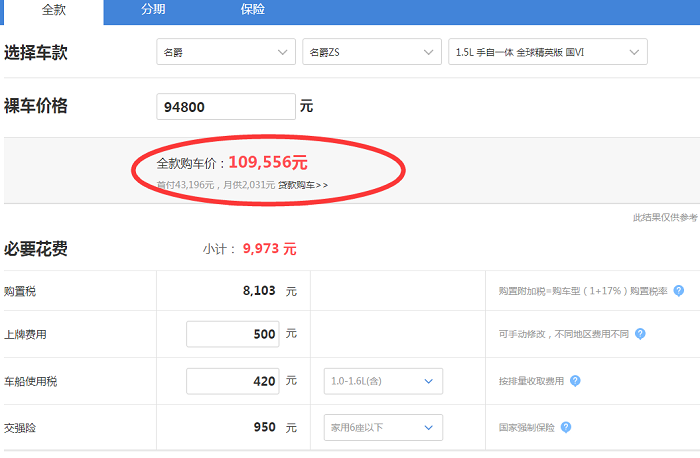Click the 购置税 row label

(20, 291)
